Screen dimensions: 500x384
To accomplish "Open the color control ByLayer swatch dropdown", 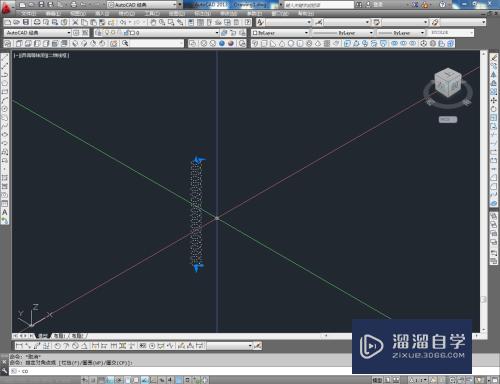I will [280, 33].
